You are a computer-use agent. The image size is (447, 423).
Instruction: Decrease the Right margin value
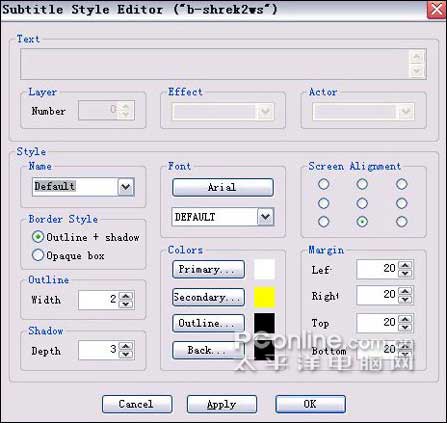tap(405, 299)
